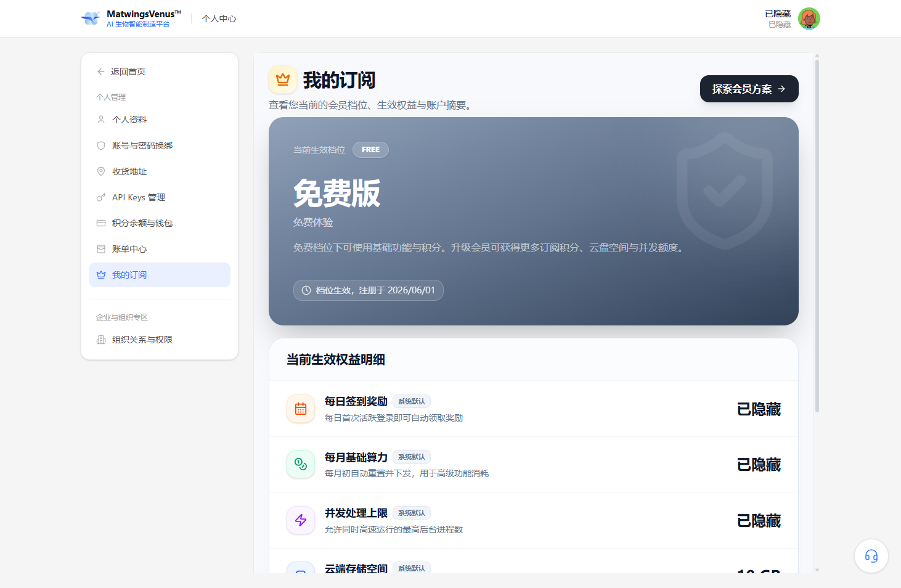Viewport: 901px width, 588px height.
Task: Click the 系统默认 tag beside 每月基础算力
Action: 412,457
